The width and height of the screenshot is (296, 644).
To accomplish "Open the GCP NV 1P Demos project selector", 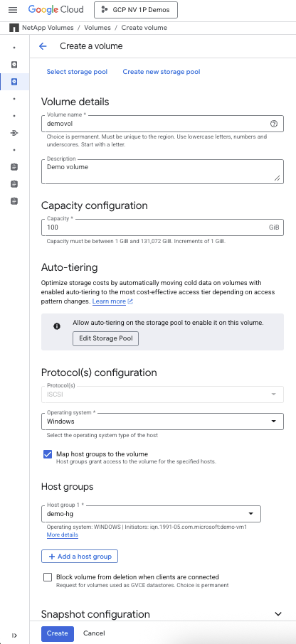I will [x=136, y=10].
